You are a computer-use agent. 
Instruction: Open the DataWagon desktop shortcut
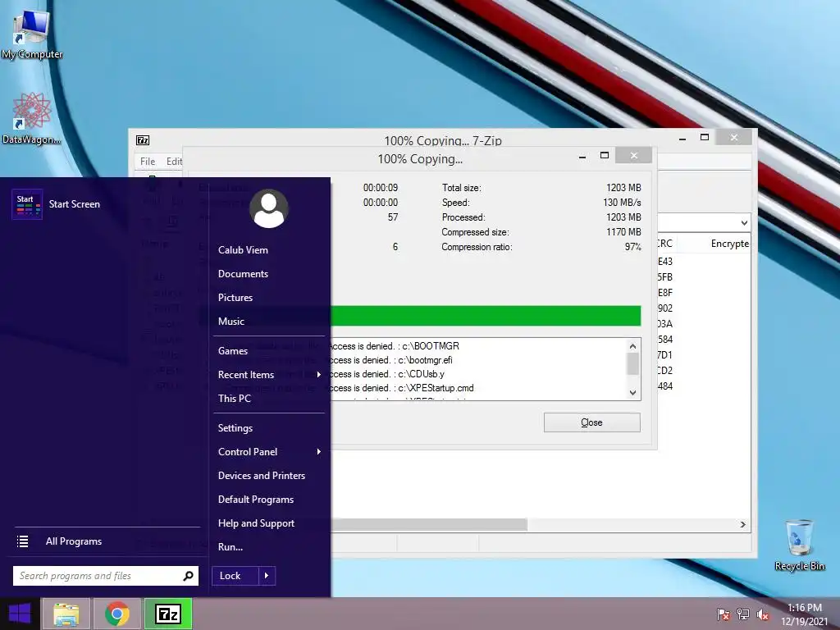tap(32, 119)
